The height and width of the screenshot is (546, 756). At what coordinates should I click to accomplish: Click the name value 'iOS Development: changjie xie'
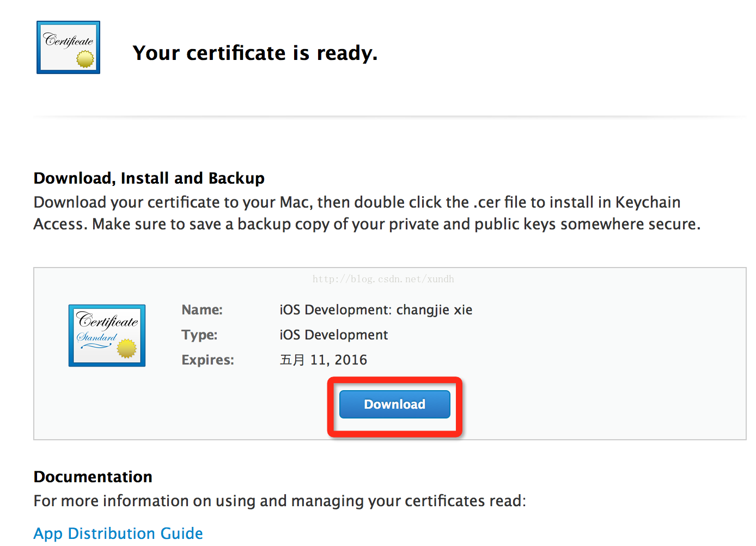[376, 310]
